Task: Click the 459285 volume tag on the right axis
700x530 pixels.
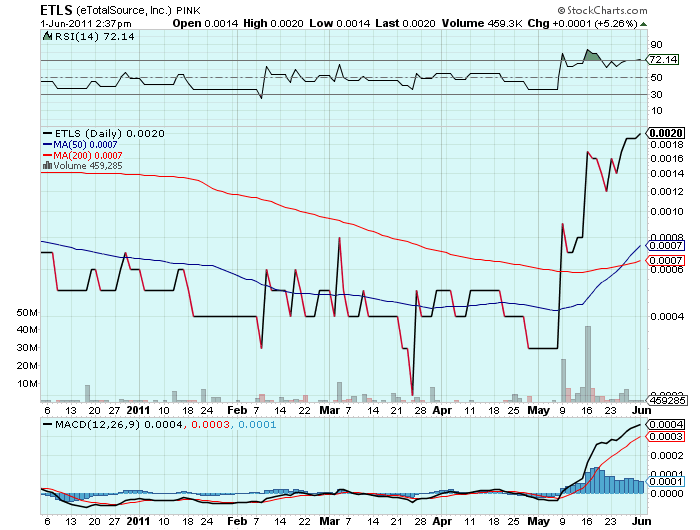Action: pos(665,399)
